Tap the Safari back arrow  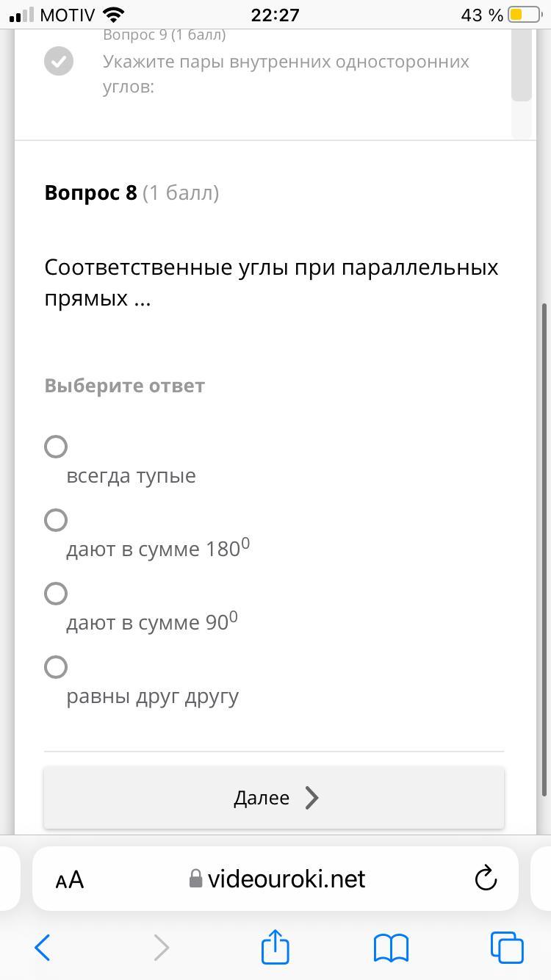point(43,948)
